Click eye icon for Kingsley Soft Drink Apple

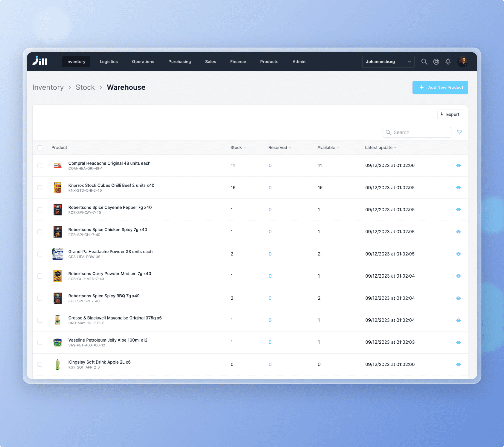458,364
